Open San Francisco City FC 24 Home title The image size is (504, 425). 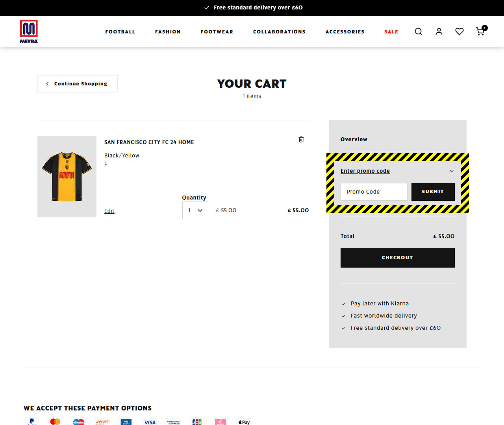(x=149, y=142)
